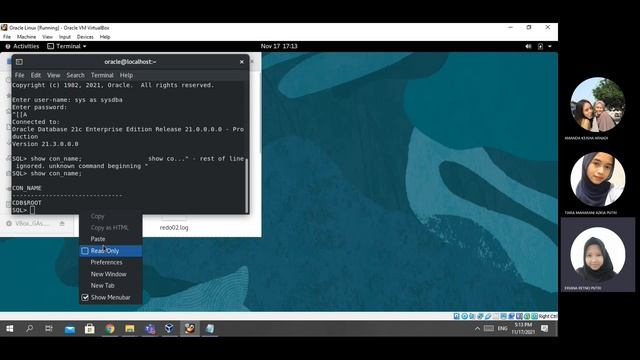This screenshot has height=360, width=640.
Task: Open the terminal View menu
Action: click(x=53, y=75)
